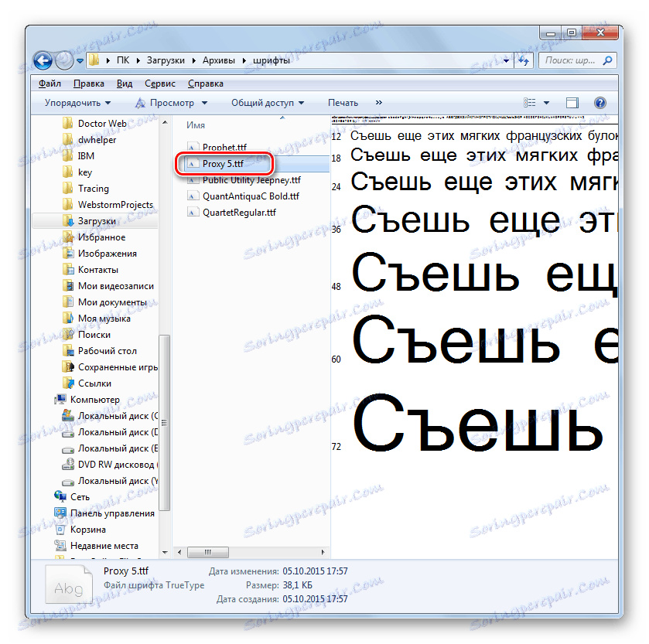The image size is (649, 644).
Task: Open Help with the question mark icon
Action: (x=599, y=103)
